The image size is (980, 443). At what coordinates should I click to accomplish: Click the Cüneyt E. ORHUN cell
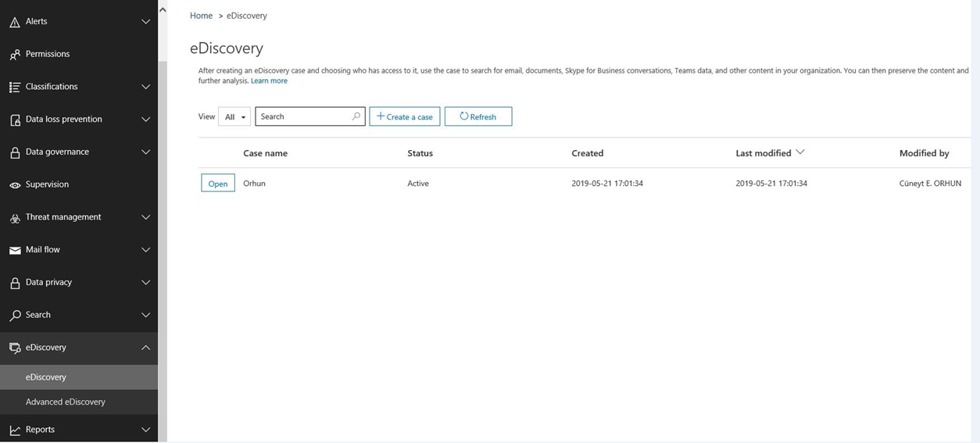(x=930, y=184)
